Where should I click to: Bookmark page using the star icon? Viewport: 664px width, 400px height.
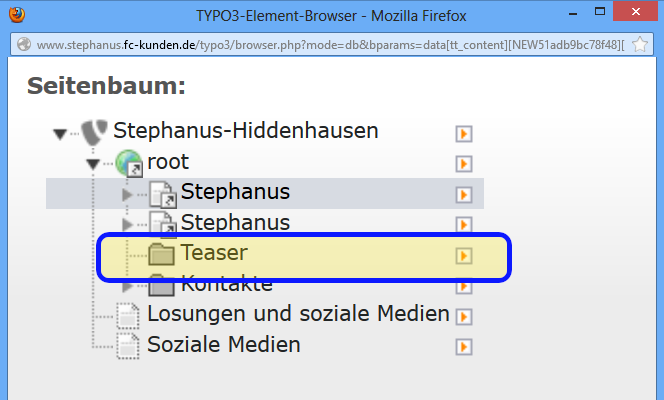point(640,44)
